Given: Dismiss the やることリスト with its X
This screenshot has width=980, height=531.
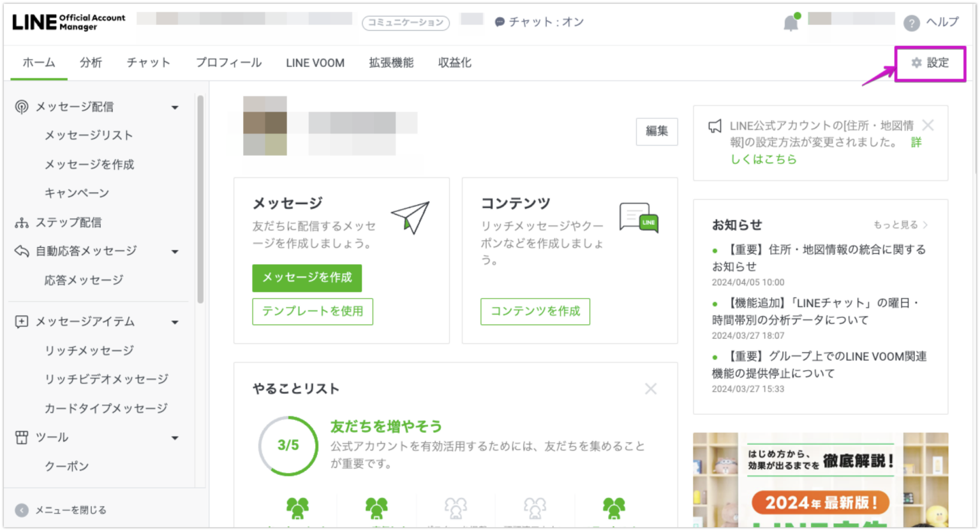Looking at the screenshot, I should 651,388.
